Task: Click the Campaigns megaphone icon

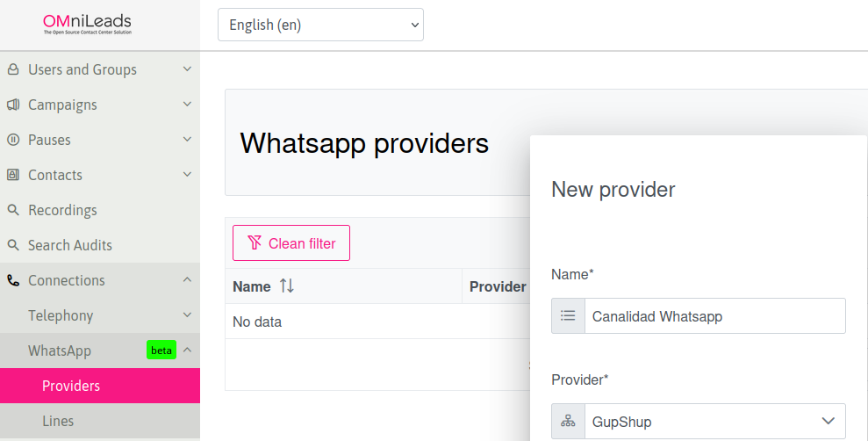Action: [13, 105]
